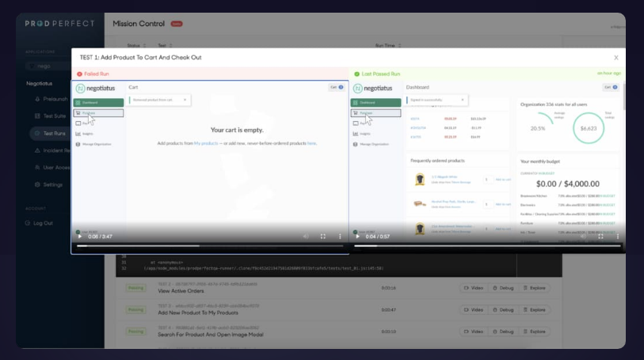Sort by the Run Time column
644x360 pixels.
[x=387, y=46]
